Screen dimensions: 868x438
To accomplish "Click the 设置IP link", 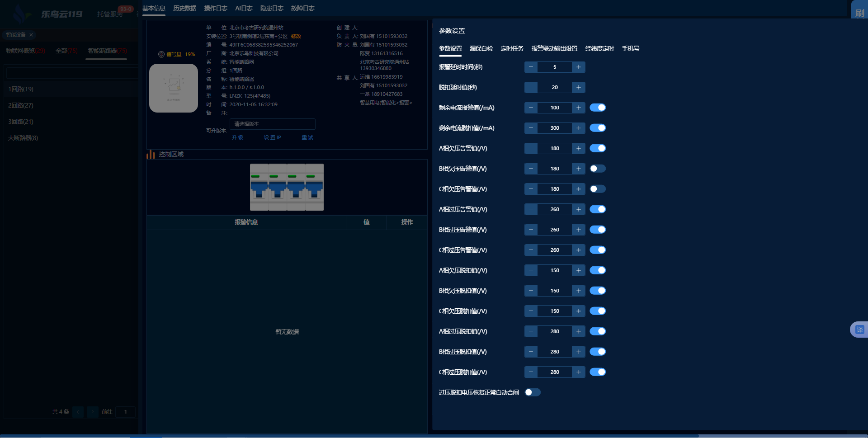I will click(272, 137).
